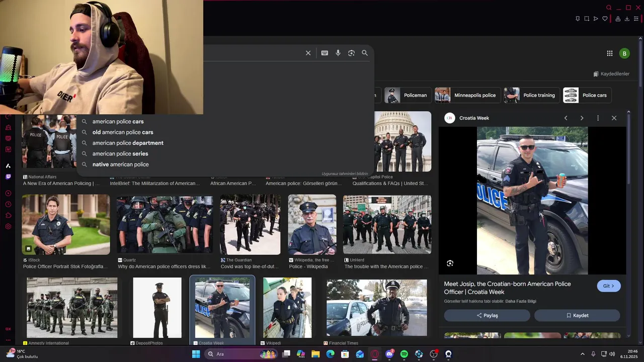The width and height of the screenshot is (644, 362).
Task: Open the on-screen keyboard input tool
Action: (325, 53)
